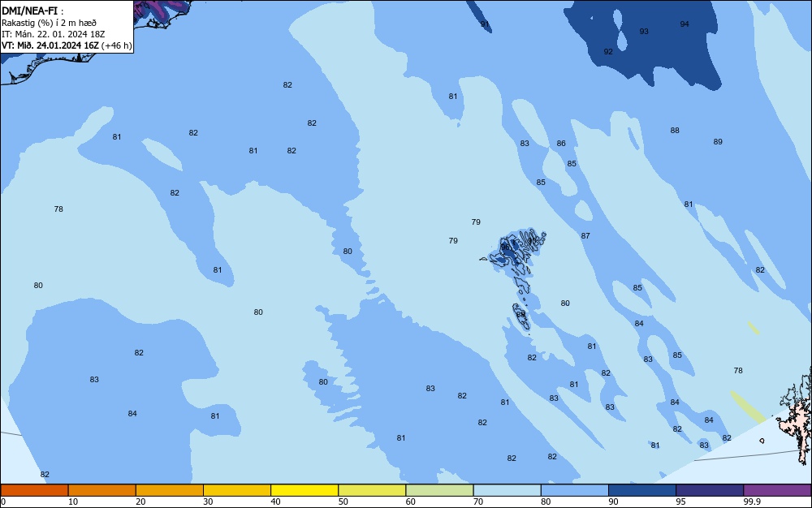Click the Shetland Islands landmass at right edge

pyautogui.click(x=797, y=416)
